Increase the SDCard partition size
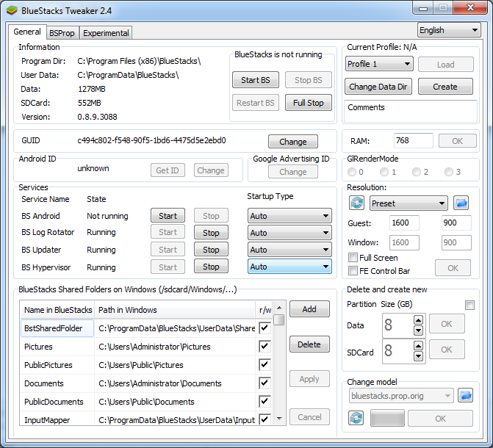Viewport: 493px width, 448px height. pos(418,346)
